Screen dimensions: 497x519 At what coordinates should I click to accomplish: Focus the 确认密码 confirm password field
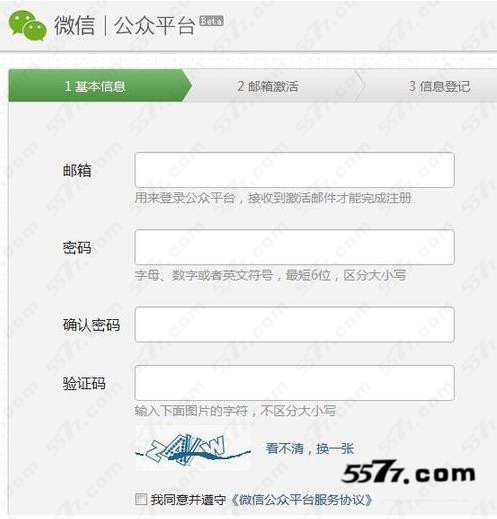click(294, 324)
